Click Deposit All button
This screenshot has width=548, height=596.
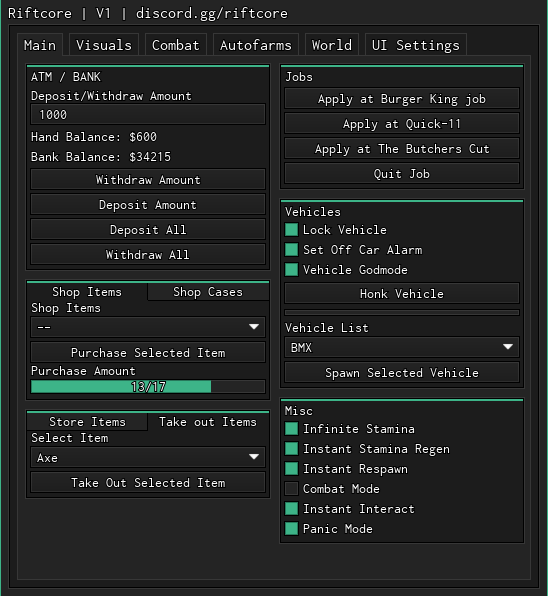[148, 230]
